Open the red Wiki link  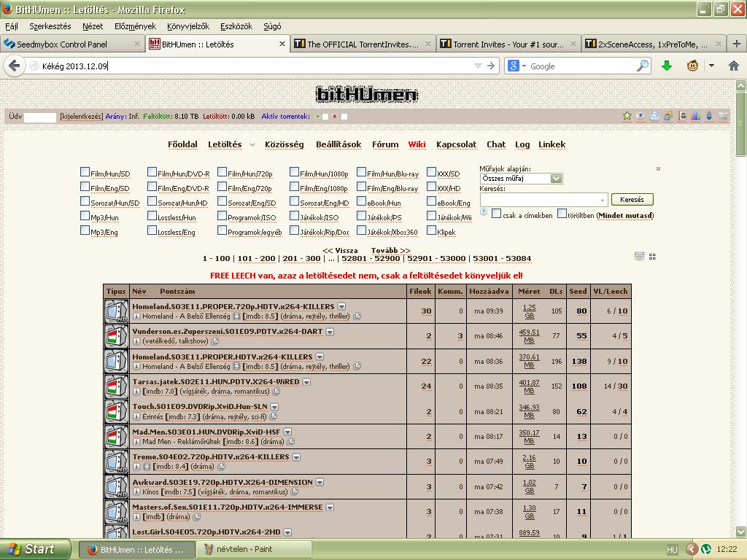[x=417, y=145]
